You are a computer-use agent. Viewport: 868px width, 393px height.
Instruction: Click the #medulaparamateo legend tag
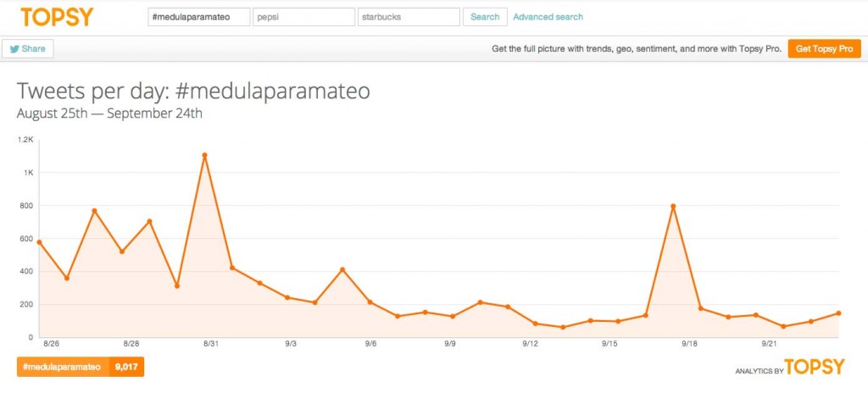click(63, 367)
